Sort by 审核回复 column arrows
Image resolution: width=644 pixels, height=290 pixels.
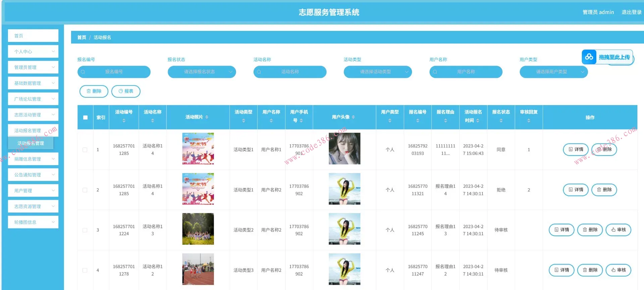click(x=529, y=120)
